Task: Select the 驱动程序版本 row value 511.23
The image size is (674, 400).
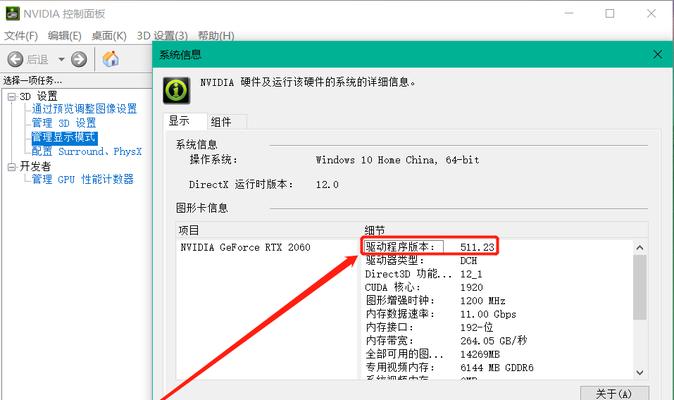Action: 477,247
